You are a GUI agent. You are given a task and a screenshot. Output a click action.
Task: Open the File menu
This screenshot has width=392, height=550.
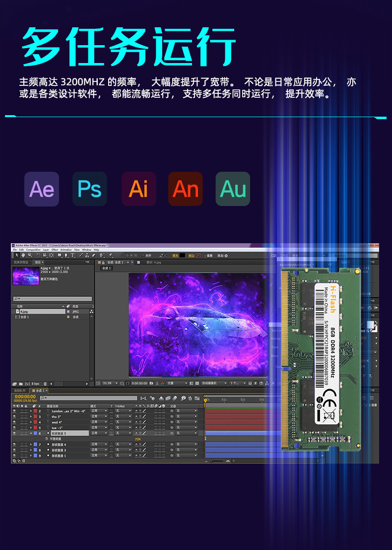(x=15, y=250)
